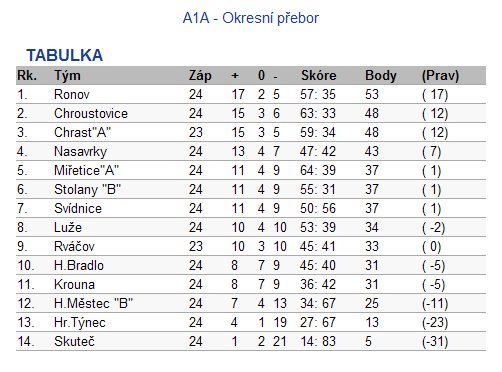The height and width of the screenshot is (372, 502).
Task: Open the A1A - Okresní přebor heading link
Action: pos(251,18)
